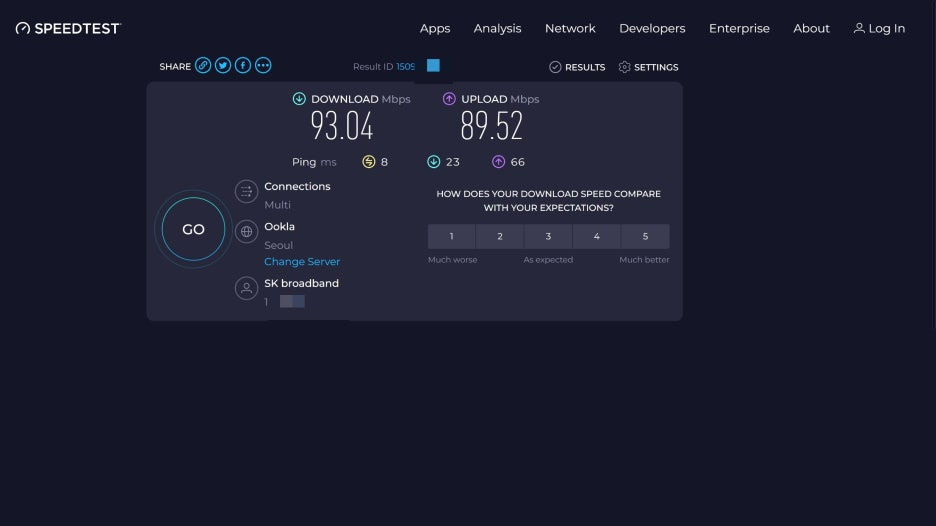936x526 pixels.
Task: Click the SK broadband user icon
Action: point(246,288)
